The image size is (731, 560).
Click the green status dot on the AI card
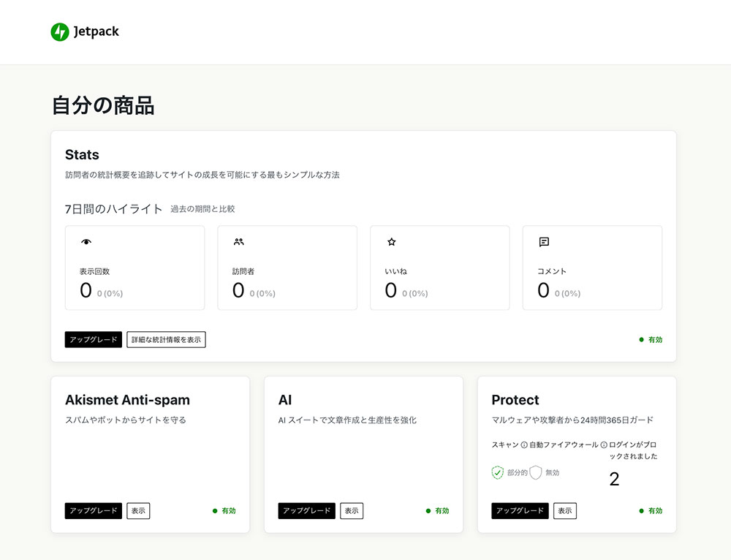428,510
